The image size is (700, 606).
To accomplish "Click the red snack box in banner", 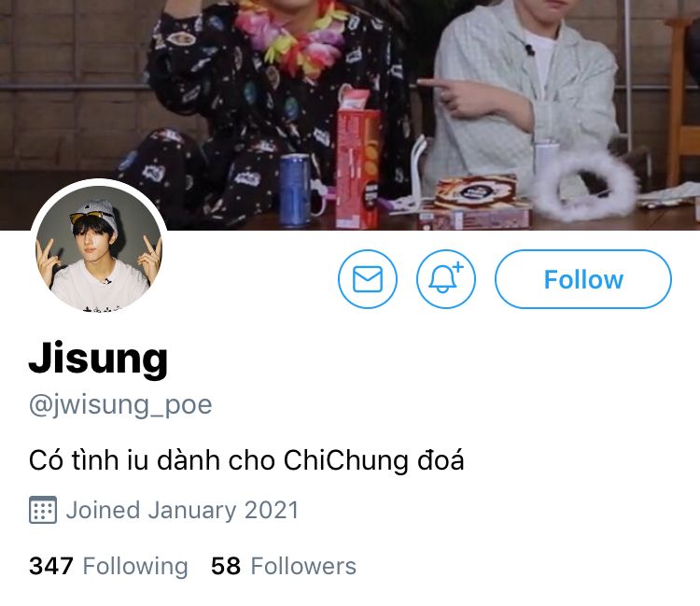I will pyautogui.click(x=358, y=163).
